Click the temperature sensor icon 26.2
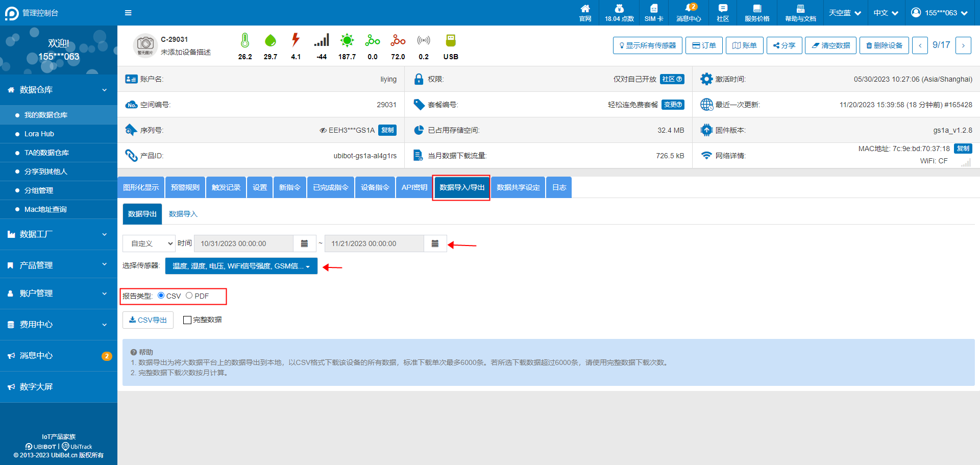 pos(245,40)
